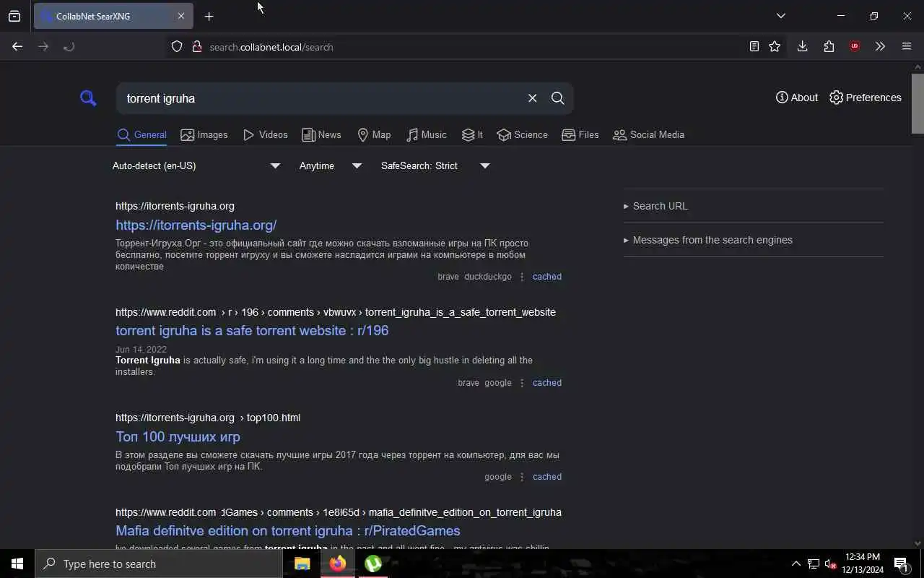
Task: Open the Anytime time range dropdown
Action: [331, 165]
